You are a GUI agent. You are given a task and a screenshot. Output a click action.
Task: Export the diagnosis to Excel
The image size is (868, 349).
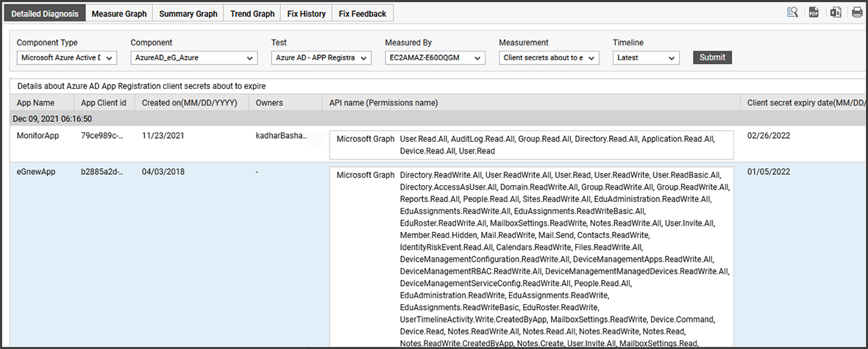(835, 12)
